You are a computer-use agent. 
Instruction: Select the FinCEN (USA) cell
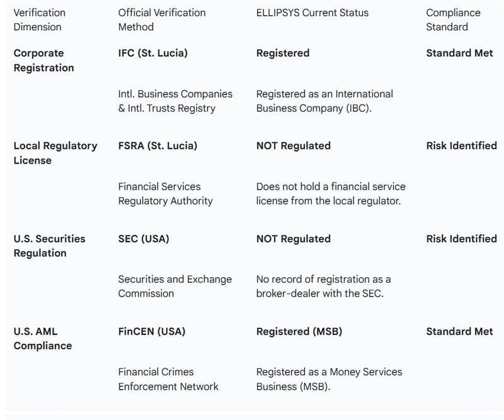(x=152, y=331)
